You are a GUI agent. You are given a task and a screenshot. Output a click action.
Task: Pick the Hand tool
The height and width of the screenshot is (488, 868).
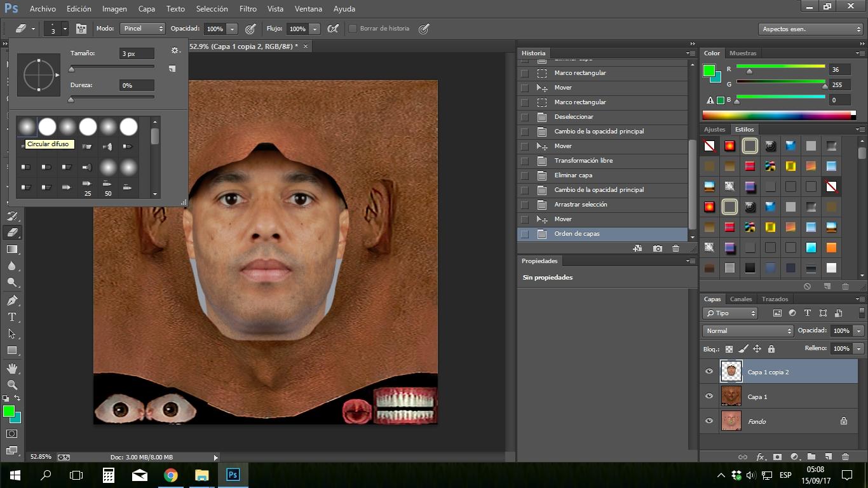(12, 369)
